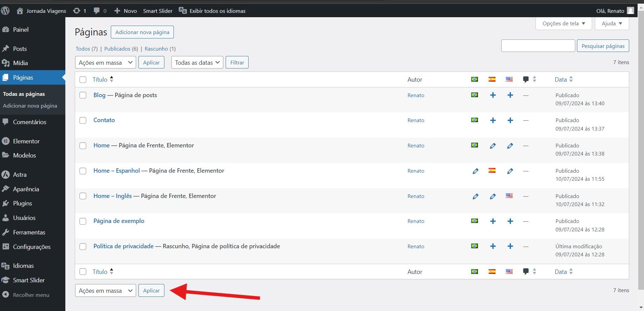Expand Opções de tela panel
Image resolution: width=644 pixels, height=311 pixels.
coord(564,23)
